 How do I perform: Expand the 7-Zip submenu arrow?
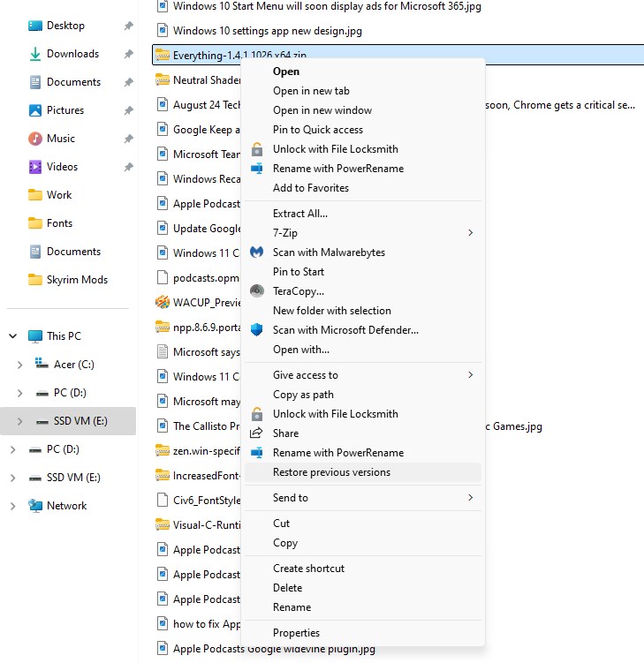(470, 233)
